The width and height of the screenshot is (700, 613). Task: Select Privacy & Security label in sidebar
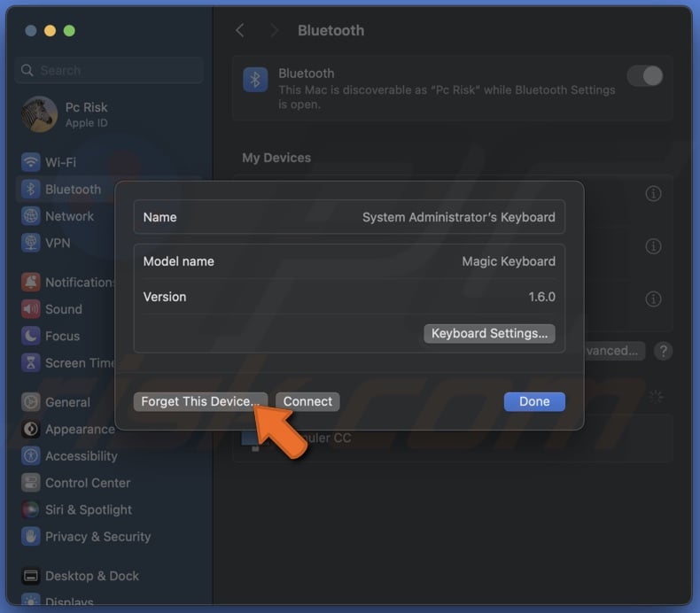98,536
